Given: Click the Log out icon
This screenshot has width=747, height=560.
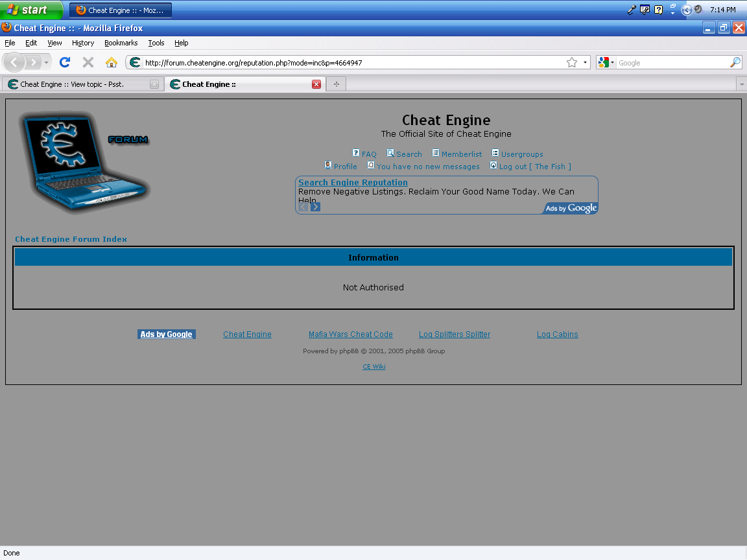Looking at the screenshot, I should coord(493,165).
